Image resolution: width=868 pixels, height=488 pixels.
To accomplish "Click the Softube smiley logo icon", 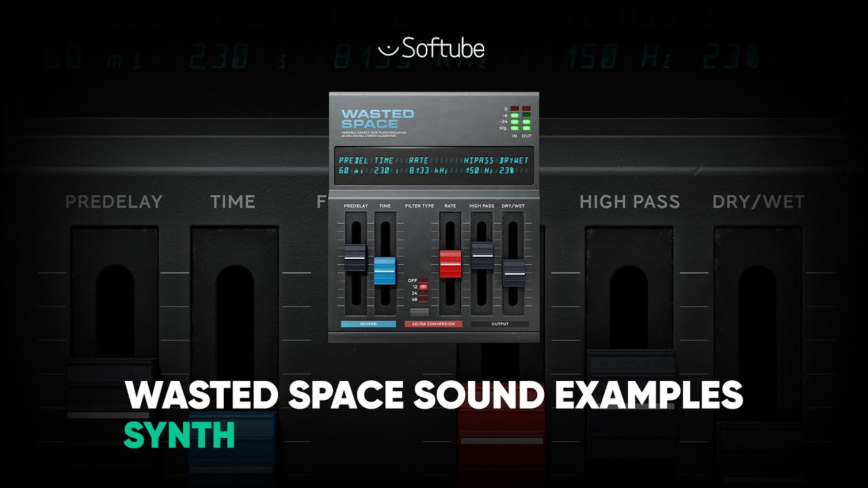I will tap(388, 49).
